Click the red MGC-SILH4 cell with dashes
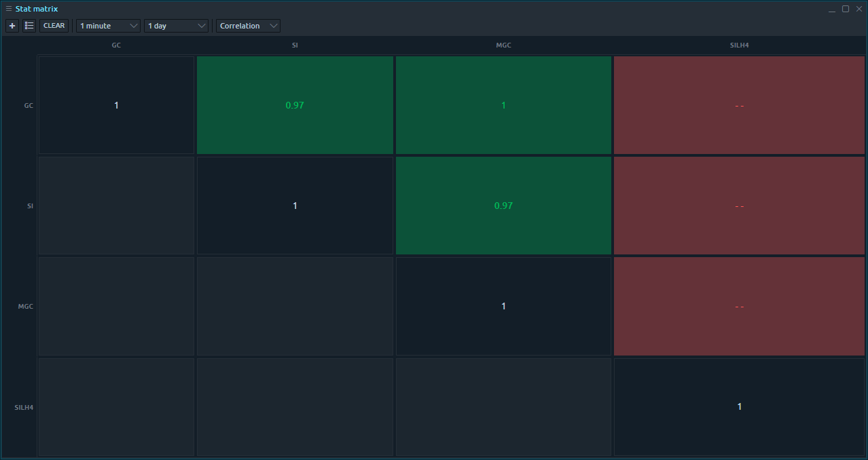This screenshot has width=868, height=460. 739,306
